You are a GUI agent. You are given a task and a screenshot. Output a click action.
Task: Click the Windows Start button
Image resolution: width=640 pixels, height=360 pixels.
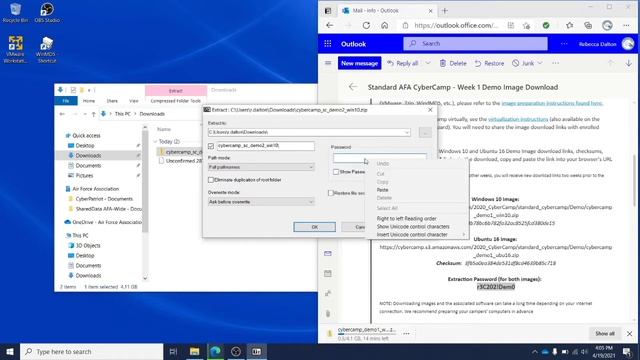(10, 351)
